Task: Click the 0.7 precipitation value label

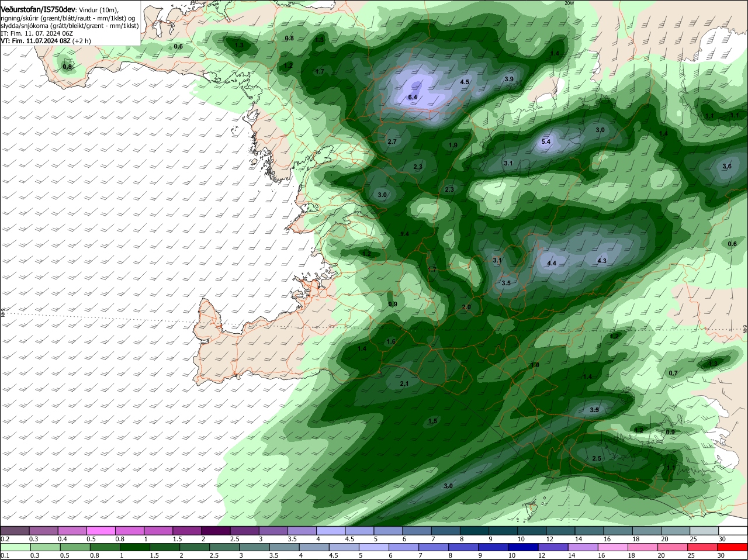Action: pos(673,374)
